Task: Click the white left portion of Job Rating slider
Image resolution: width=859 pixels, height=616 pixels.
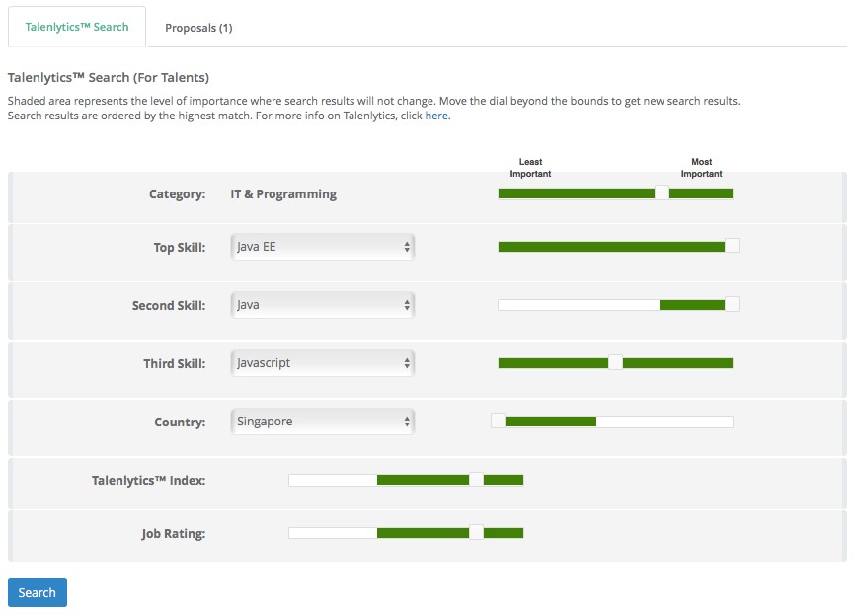Action: [x=333, y=533]
